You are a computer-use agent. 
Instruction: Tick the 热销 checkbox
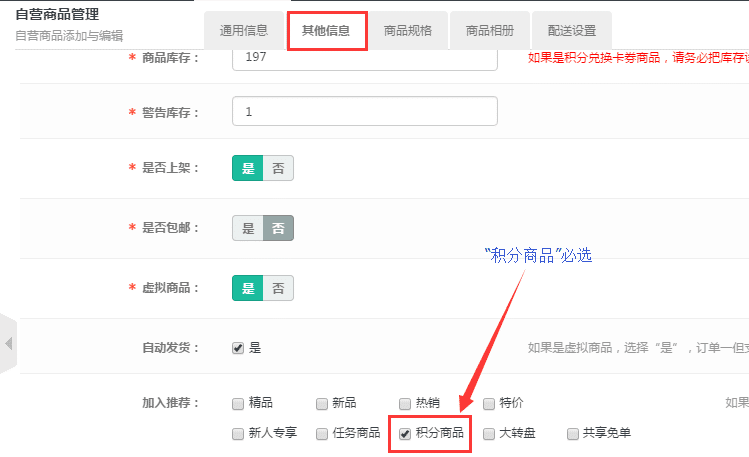405,404
